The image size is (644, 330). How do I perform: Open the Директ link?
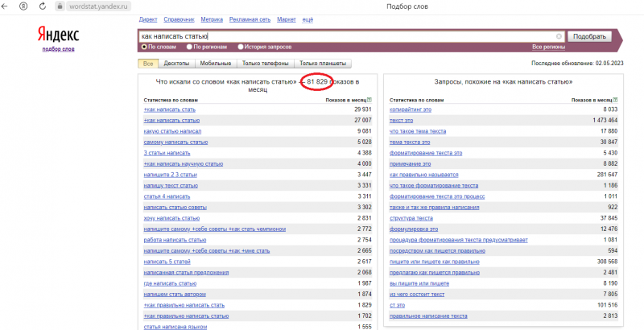coord(148,19)
